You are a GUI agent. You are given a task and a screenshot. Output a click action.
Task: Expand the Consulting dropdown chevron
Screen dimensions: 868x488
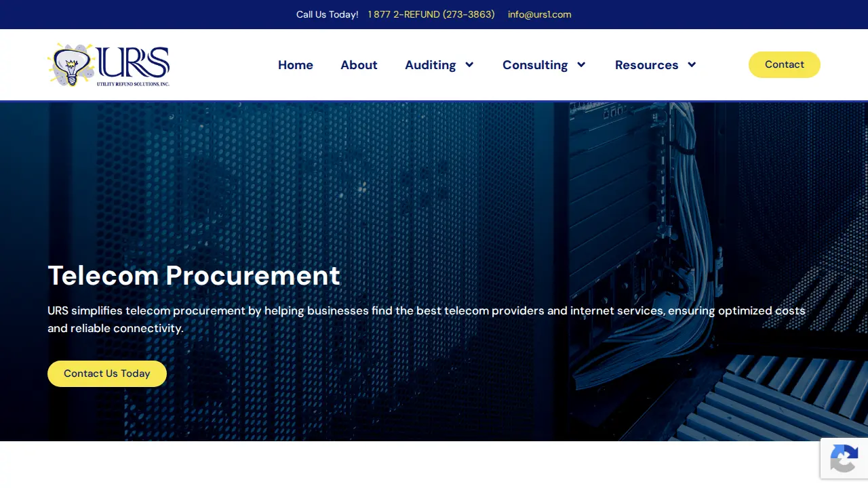pyautogui.click(x=581, y=65)
